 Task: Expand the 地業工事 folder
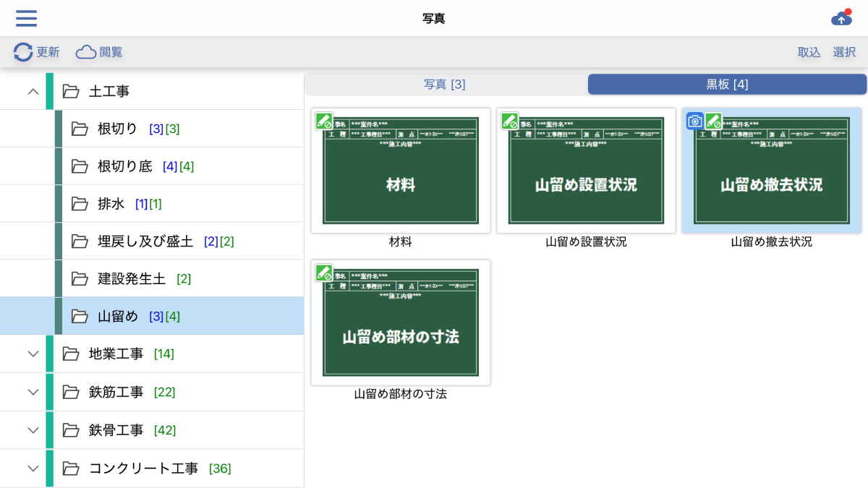click(33, 354)
